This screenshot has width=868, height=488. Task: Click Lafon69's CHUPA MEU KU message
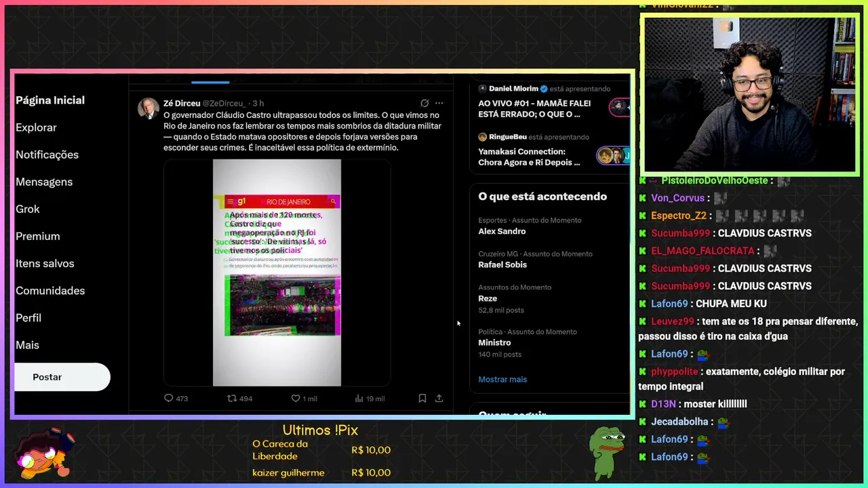pyautogui.click(x=731, y=304)
